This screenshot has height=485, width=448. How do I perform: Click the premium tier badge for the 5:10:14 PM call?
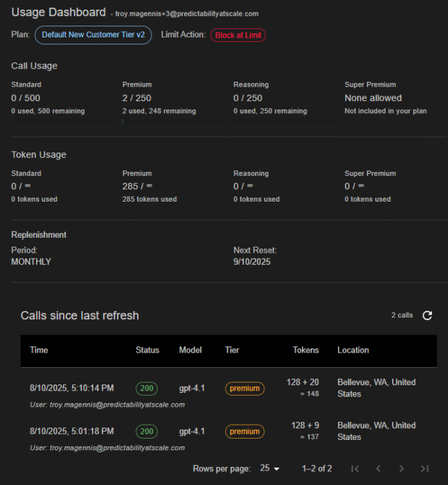pos(244,388)
